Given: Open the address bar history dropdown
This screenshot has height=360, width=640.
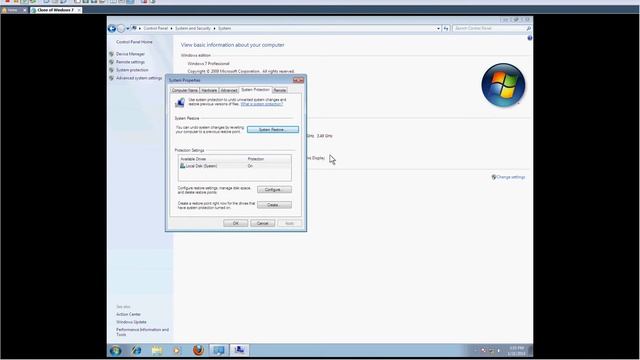Looking at the screenshot, I should pyautogui.click(x=438, y=29).
